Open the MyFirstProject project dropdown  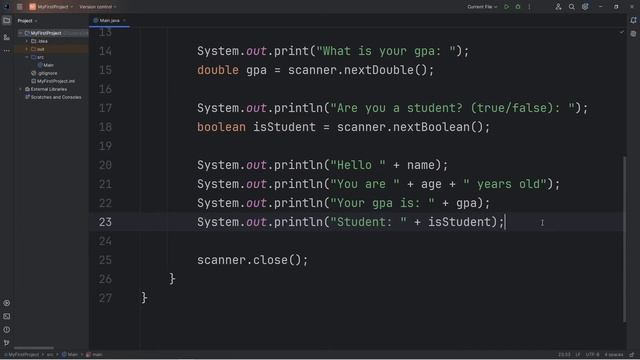click(51, 7)
